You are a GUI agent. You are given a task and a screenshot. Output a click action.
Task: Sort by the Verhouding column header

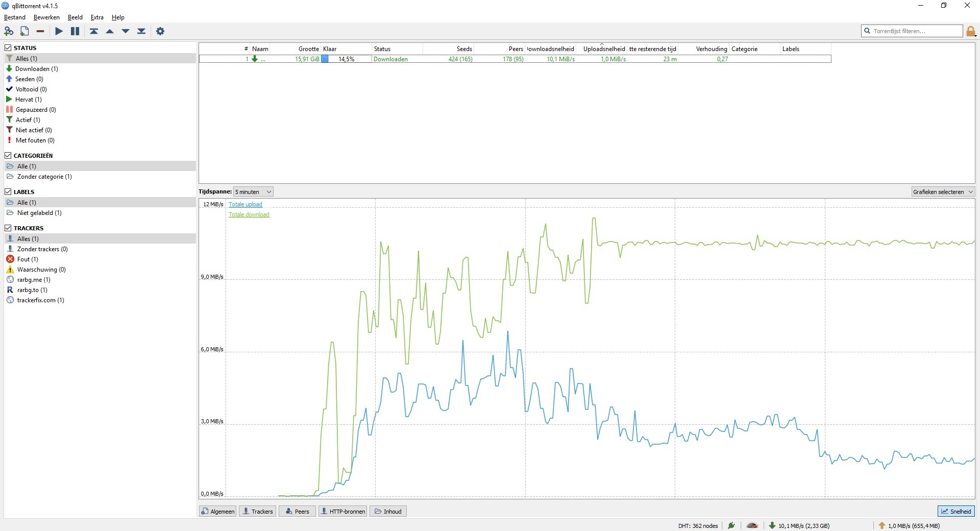coord(704,49)
